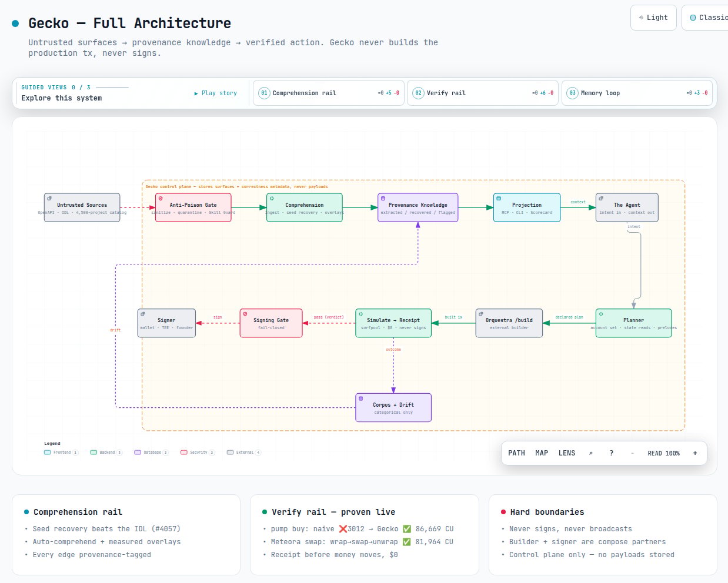Click the database icon on Corpus + Drift node
The width and height of the screenshot is (728, 583).
(361, 398)
